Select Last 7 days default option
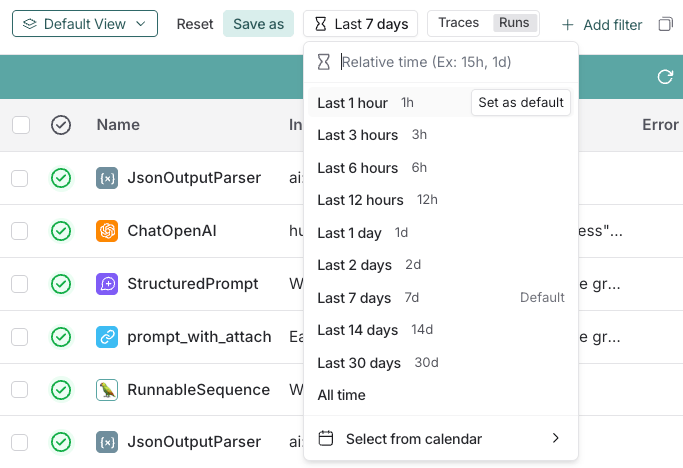 point(441,298)
